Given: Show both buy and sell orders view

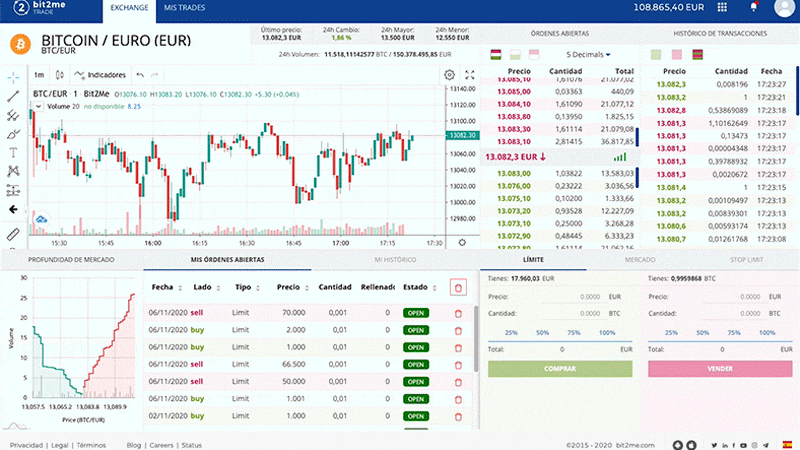Looking at the screenshot, I should 496,55.
